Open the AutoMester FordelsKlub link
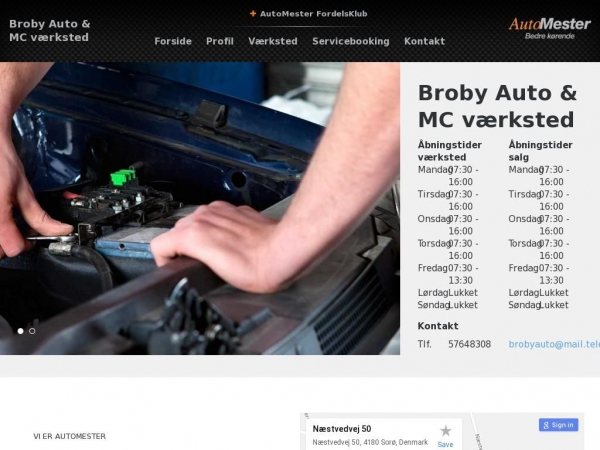600x450 pixels. 314,14
